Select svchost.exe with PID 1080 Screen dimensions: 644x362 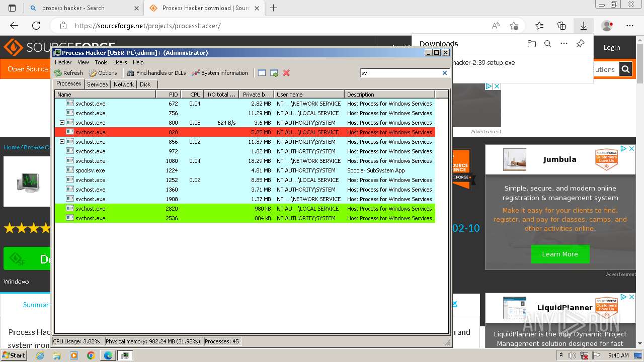[x=245, y=161]
